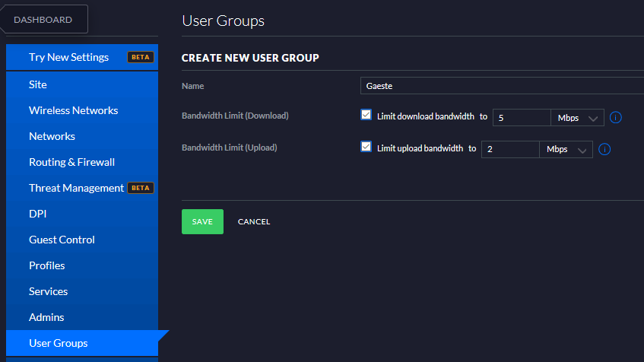This screenshot has width=644, height=362.
Task: Click the Create New User Group heading
Action: (250, 58)
